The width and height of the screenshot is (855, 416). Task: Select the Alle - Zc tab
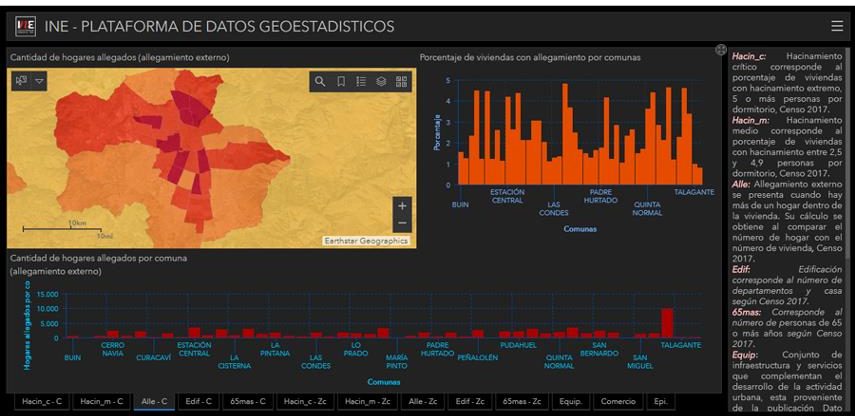[423, 401]
